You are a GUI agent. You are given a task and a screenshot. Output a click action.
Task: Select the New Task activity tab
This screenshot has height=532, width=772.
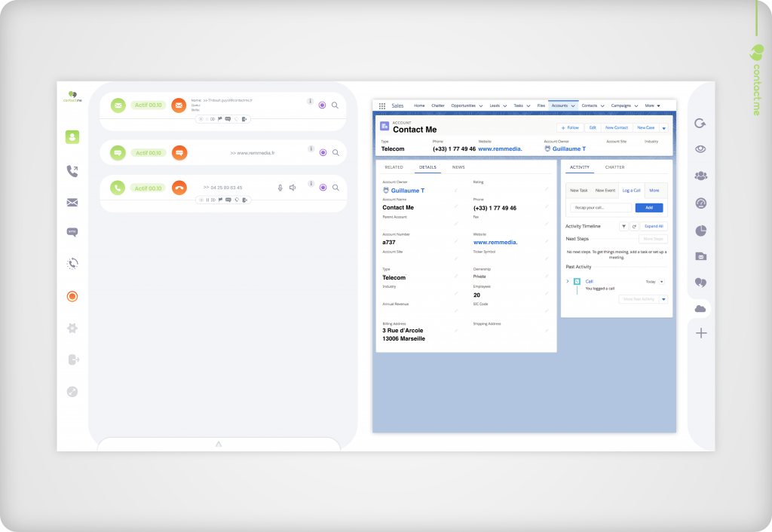(x=579, y=191)
